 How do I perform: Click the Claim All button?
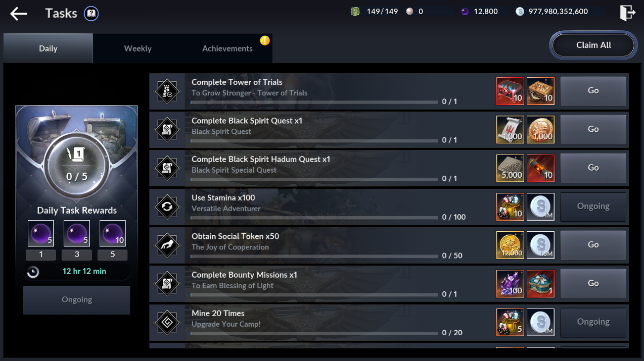tap(593, 45)
